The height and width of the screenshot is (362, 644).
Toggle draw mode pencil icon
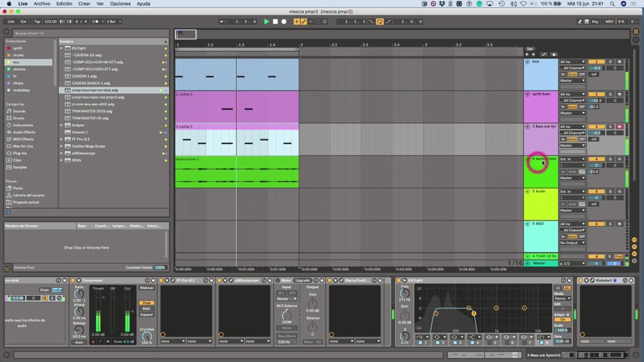pos(580,21)
